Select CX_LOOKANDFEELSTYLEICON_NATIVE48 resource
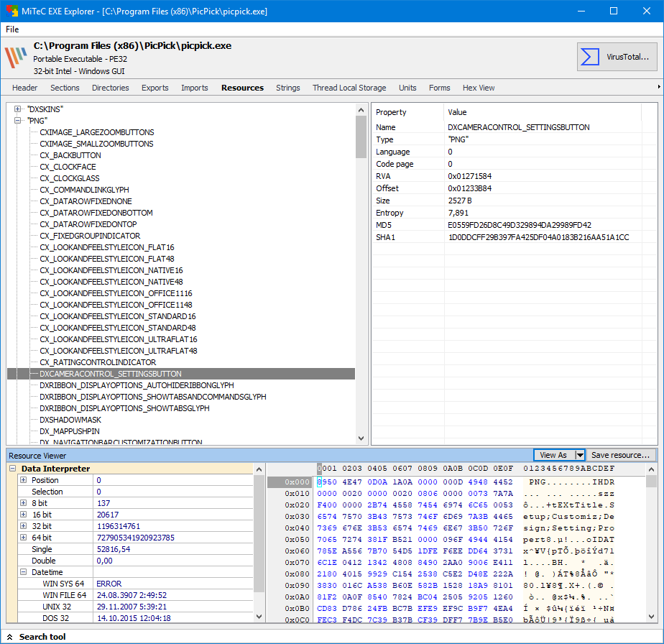664x644 pixels. (x=111, y=282)
